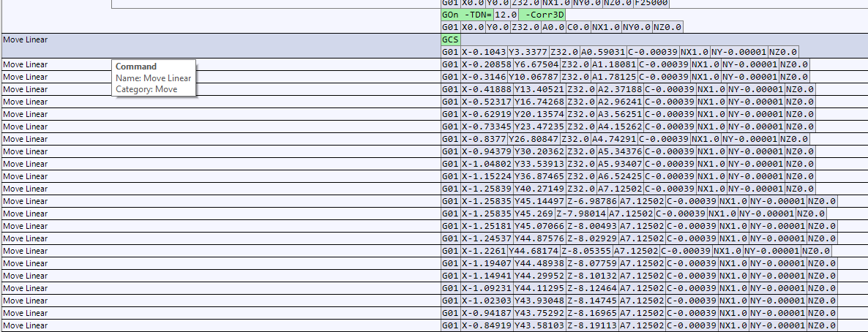Click the X-0.1043 cell
The image size is (868, 332).
[484, 52]
